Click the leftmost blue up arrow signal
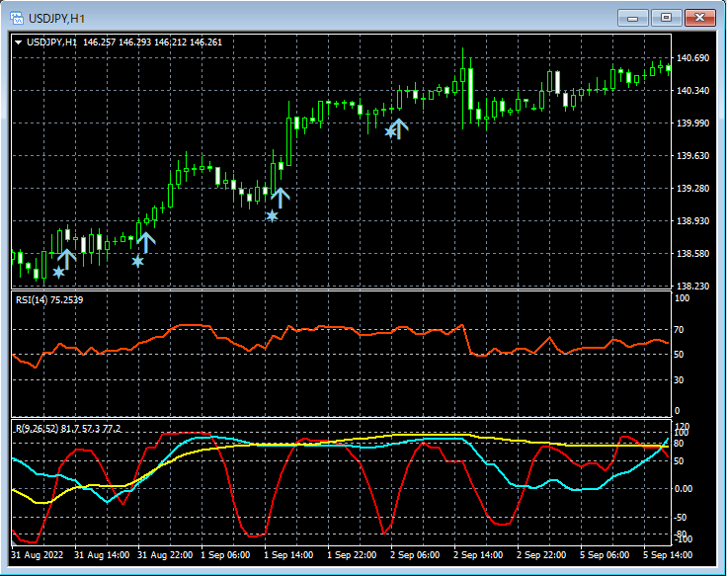Screen dimensions: 728x576 coord(67,259)
